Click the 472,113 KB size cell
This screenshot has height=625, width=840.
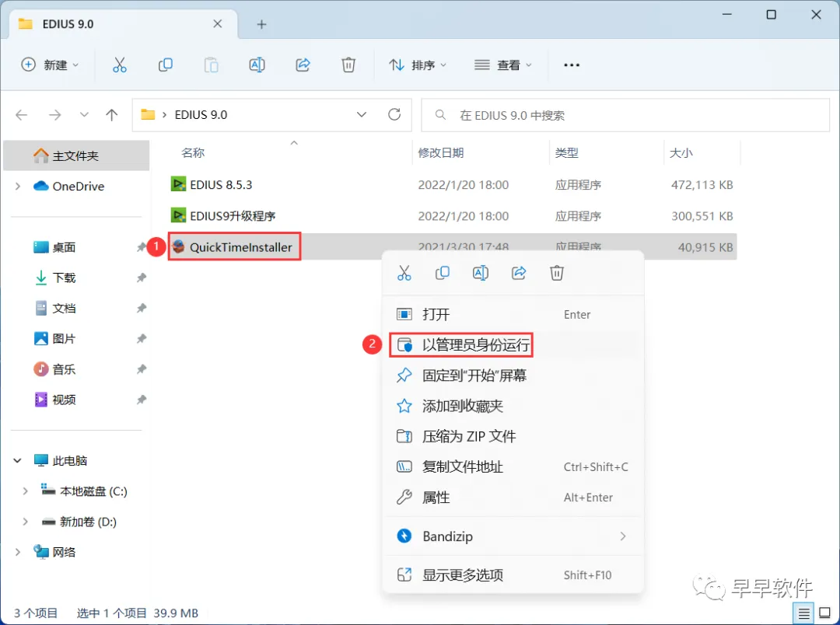tap(702, 185)
